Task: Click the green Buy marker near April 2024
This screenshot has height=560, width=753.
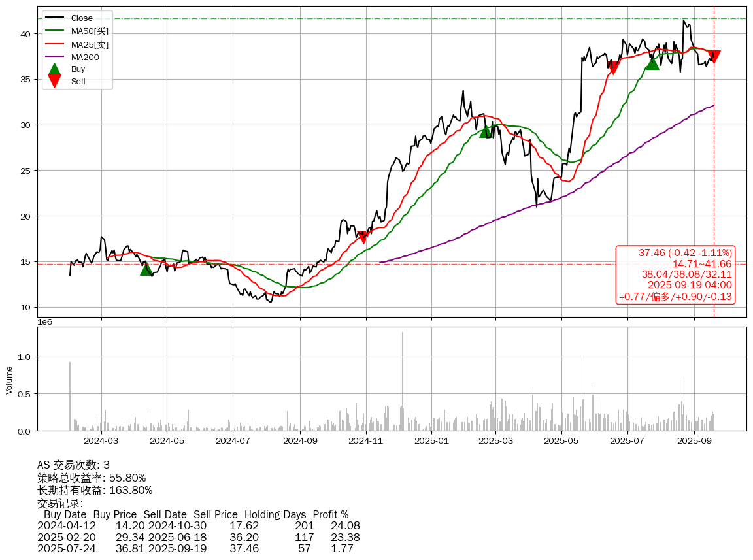Action: click(146, 269)
